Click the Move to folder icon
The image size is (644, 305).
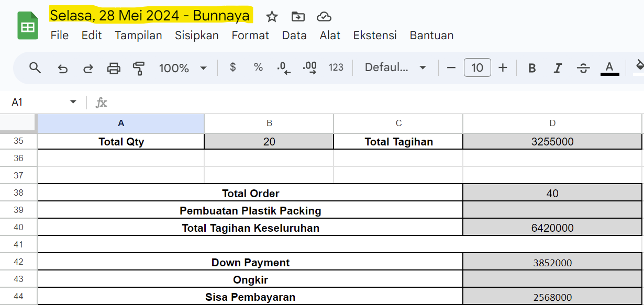pos(298,17)
